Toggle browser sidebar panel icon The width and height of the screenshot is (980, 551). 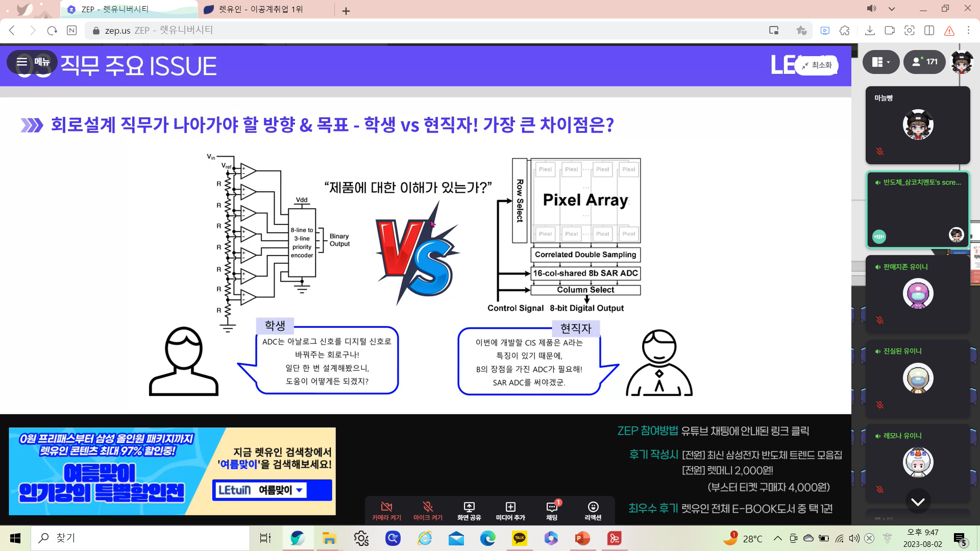(929, 31)
